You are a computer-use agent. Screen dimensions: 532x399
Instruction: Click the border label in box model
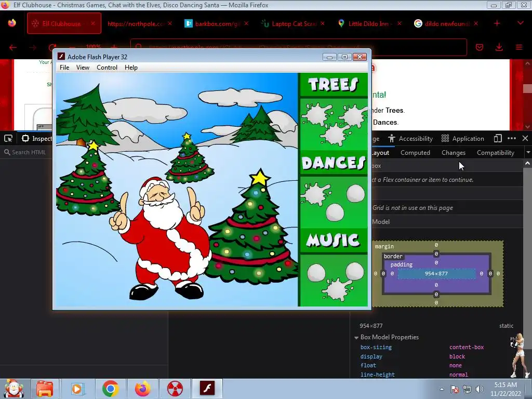393,256
